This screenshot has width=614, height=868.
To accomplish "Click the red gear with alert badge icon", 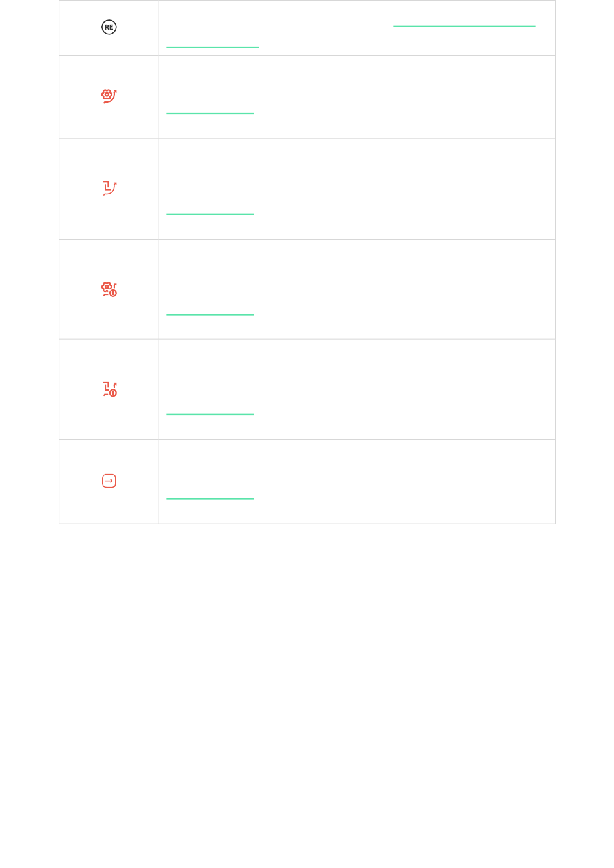I will pyautogui.click(x=109, y=289).
